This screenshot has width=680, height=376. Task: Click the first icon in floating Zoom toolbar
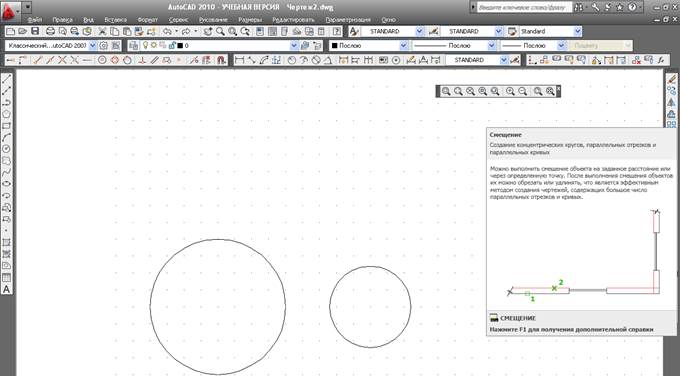[446, 91]
